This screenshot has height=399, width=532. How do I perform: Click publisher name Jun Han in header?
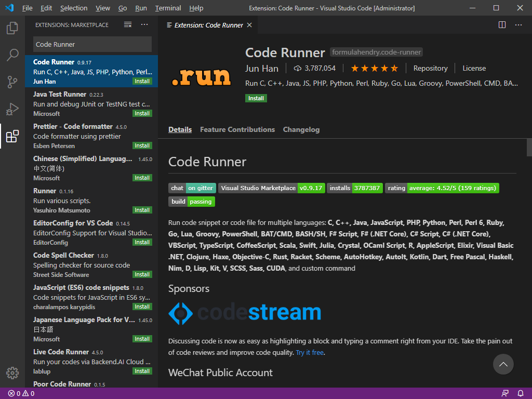pos(262,69)
